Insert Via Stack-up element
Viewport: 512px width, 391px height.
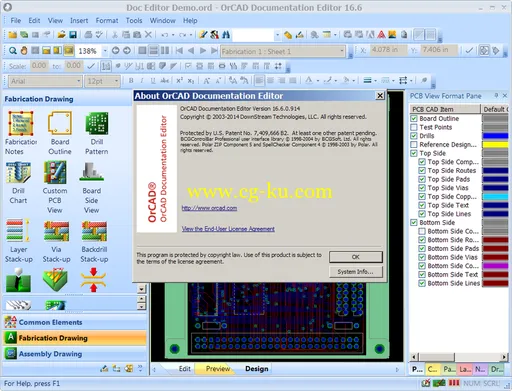pos(56,240)
